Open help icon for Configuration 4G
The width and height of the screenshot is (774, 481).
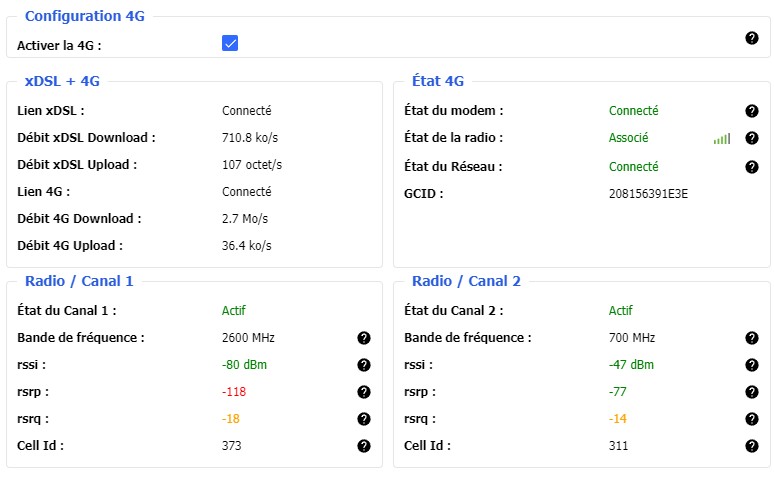752,38
